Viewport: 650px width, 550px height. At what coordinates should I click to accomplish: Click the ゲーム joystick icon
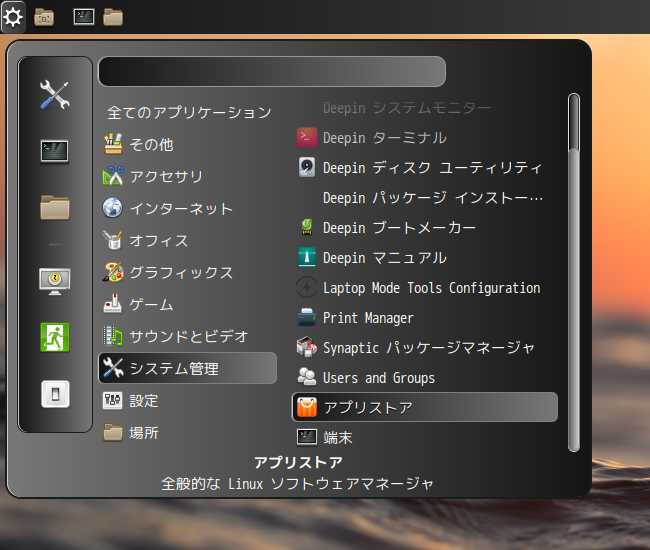click(x=113, y=304)
